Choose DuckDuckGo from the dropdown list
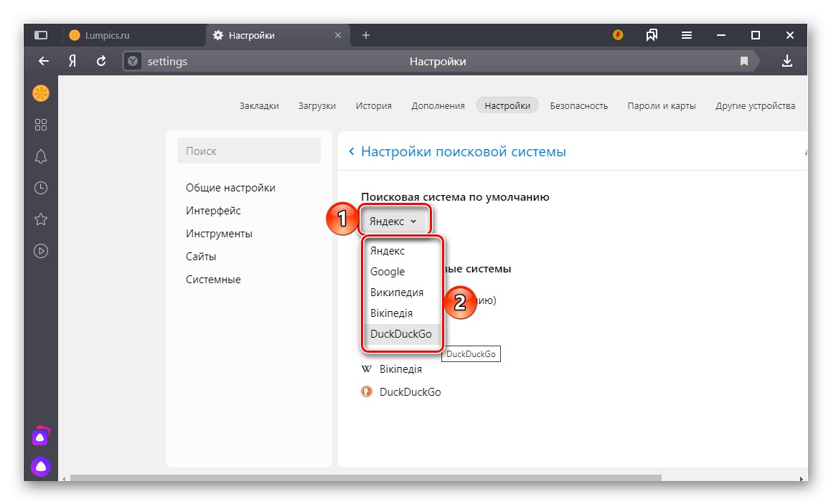The height and width of the screenshot is (504, 831). 400,334
